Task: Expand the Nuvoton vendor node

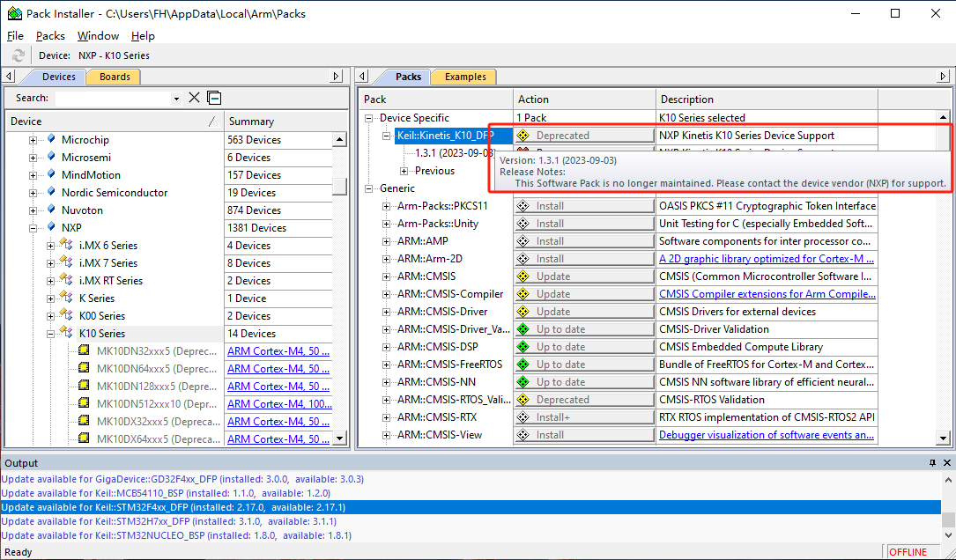Action: point(33,210)
